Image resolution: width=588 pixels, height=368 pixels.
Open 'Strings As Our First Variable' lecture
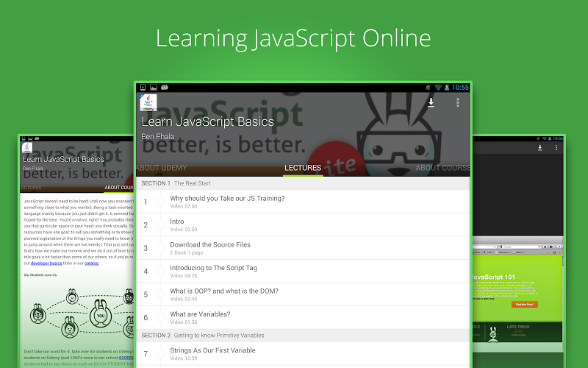coord(303,353)
